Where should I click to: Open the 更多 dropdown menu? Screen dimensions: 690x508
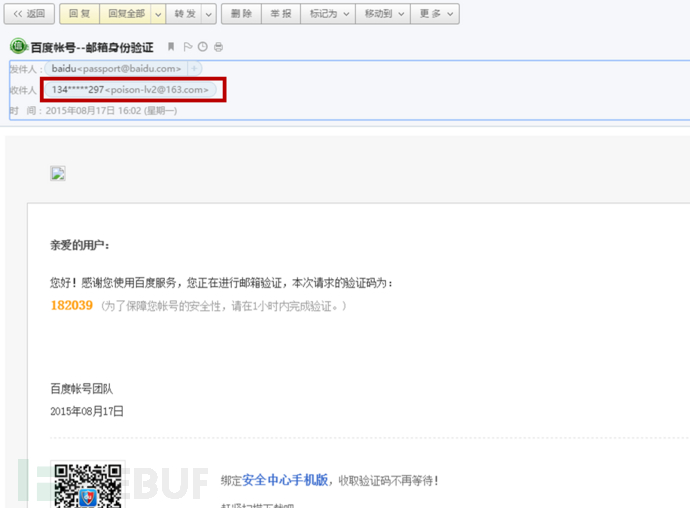click(x=435, y=14)
